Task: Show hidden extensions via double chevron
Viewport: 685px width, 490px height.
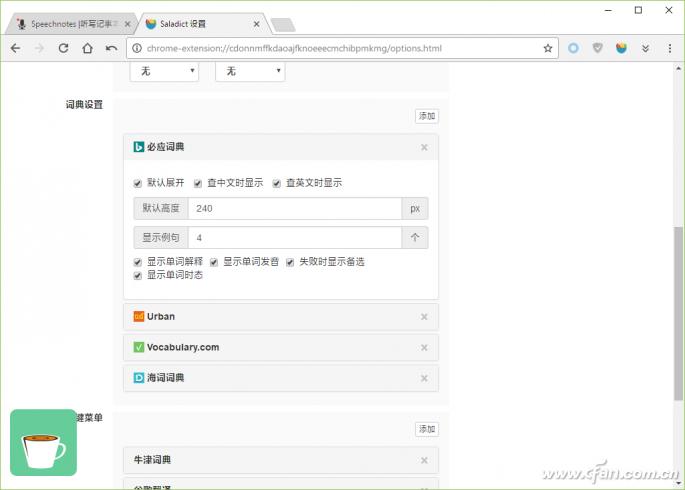Action: tap(645, 48)
